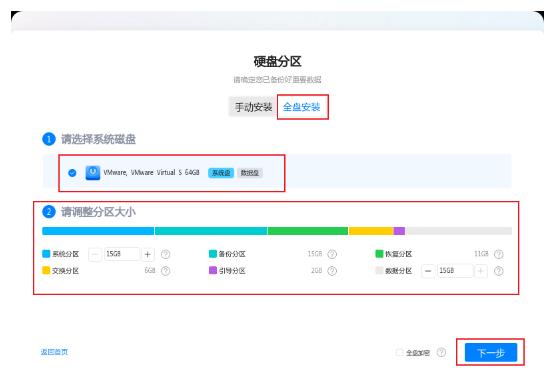Click the yellow swap segment of partition bar
Viewport: 552px width, 373px height.
(x=371, y=231)
